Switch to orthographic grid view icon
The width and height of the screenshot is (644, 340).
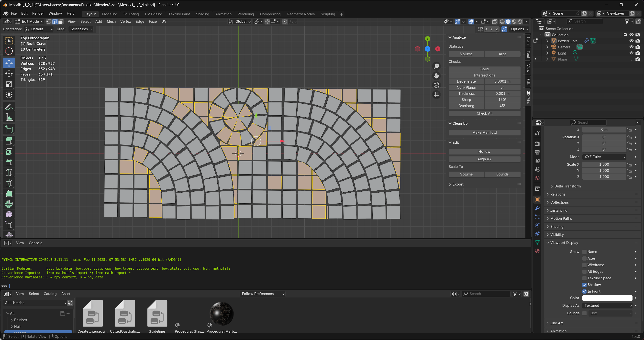coord(436,95)
